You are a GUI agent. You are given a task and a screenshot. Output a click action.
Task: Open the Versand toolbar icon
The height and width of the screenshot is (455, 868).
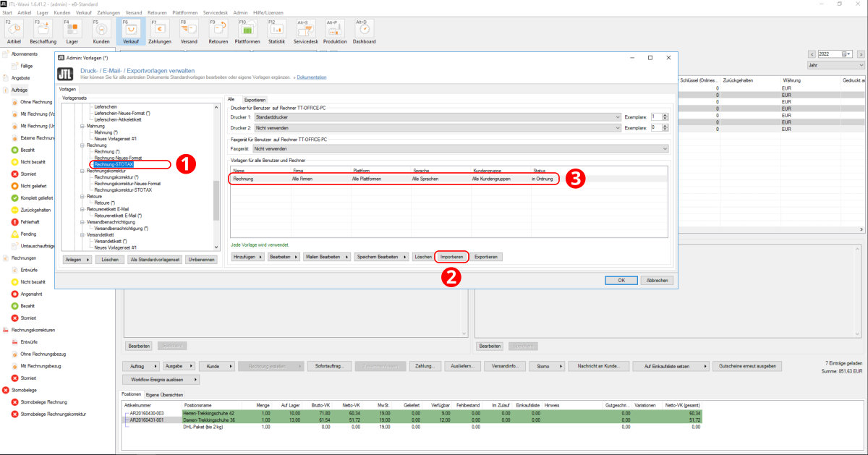189,30
